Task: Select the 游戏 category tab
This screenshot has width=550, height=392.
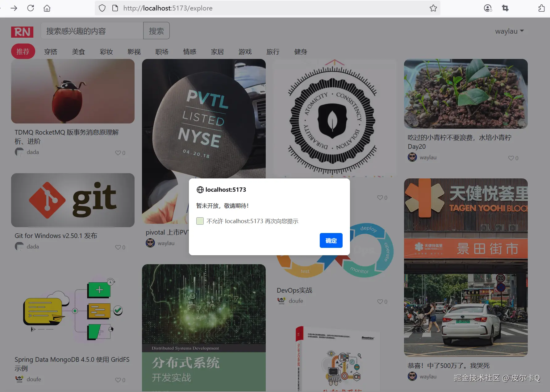Action: (x=245, y=52)
